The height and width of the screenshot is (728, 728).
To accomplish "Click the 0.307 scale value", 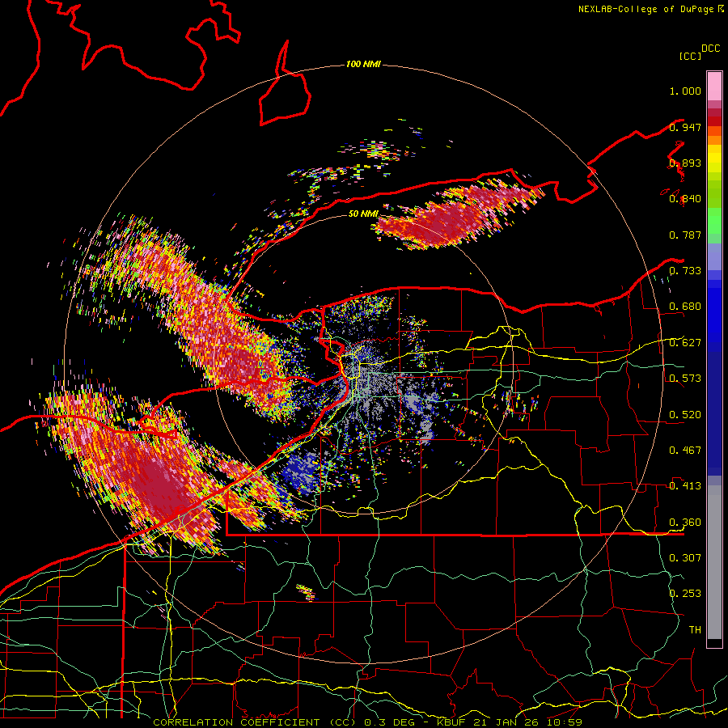I will (x=685, y=558).
